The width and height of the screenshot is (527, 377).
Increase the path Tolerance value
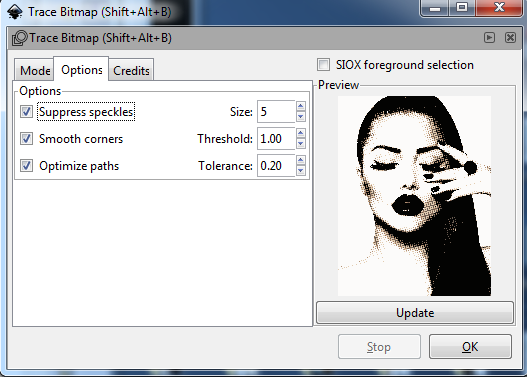[x=300, y=160]
